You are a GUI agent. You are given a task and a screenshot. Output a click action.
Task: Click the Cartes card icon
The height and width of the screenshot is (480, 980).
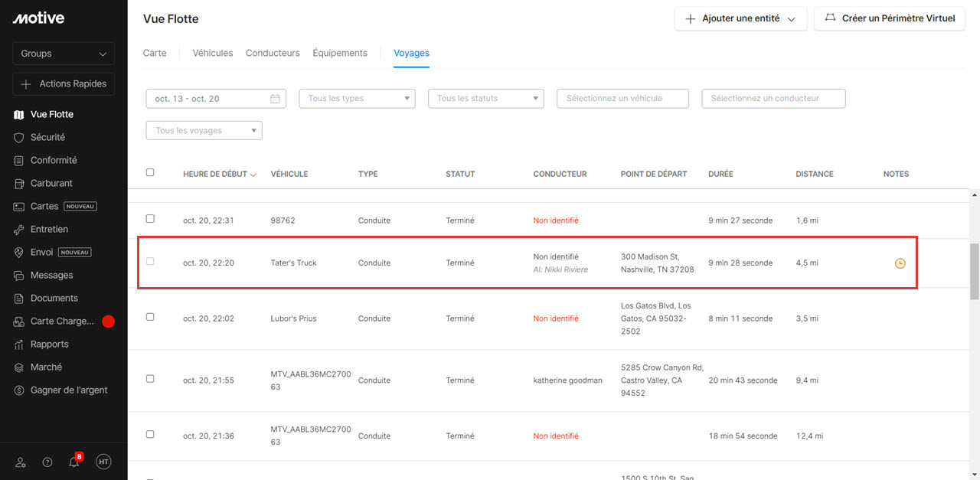click(x=19, y=207)
